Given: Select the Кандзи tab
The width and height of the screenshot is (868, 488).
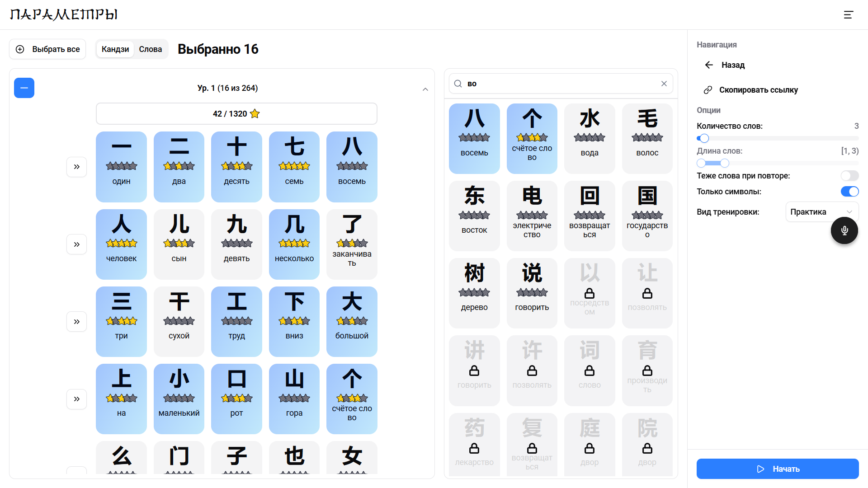Looking at the screenshot, I should coord(115,49).
